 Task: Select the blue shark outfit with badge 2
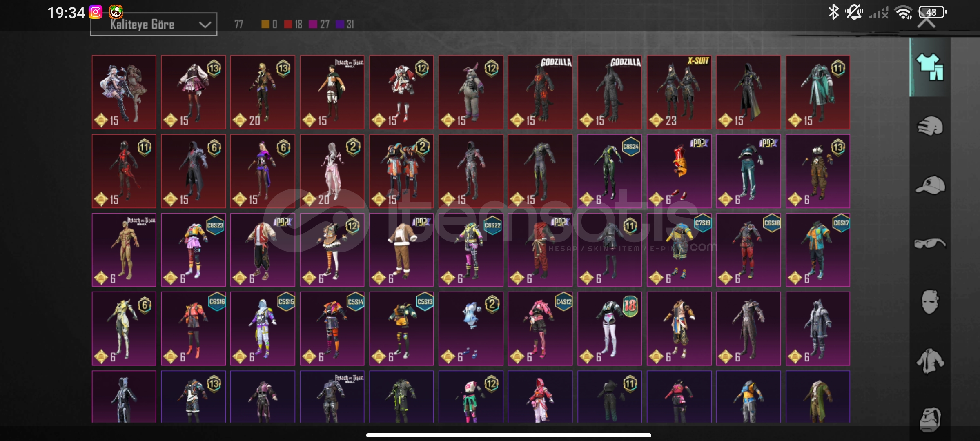471,329
